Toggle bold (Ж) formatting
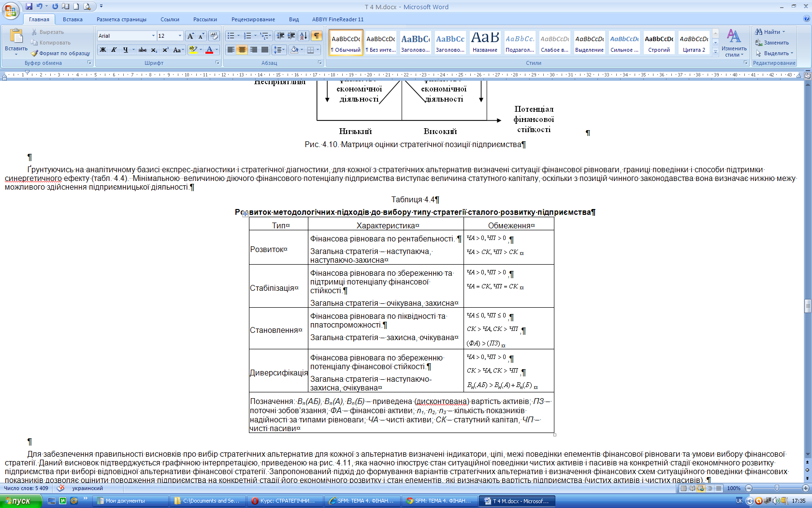812x508 pixels. pos(103,50)
